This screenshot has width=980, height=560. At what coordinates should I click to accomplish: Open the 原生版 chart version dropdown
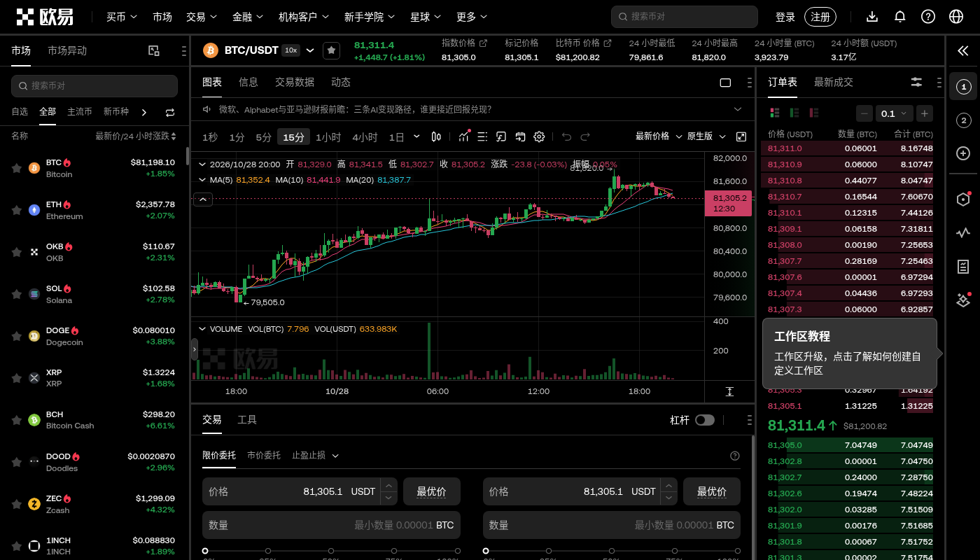coord(706,136)
